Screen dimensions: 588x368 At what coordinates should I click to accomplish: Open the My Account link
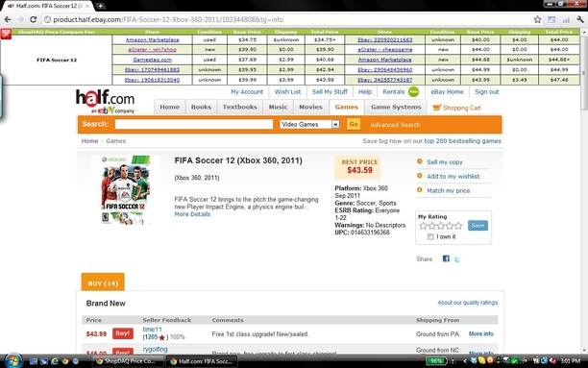tap(247, 91)
